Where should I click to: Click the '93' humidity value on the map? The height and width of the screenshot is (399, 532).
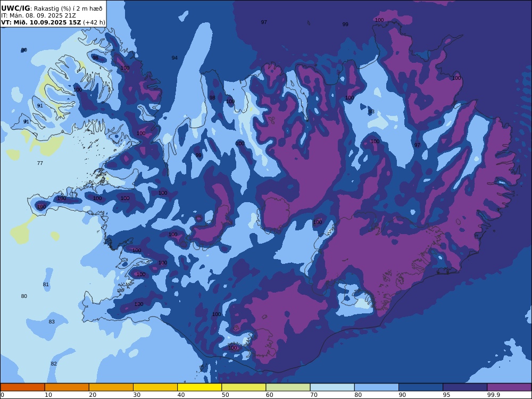[x=371, y=112]
